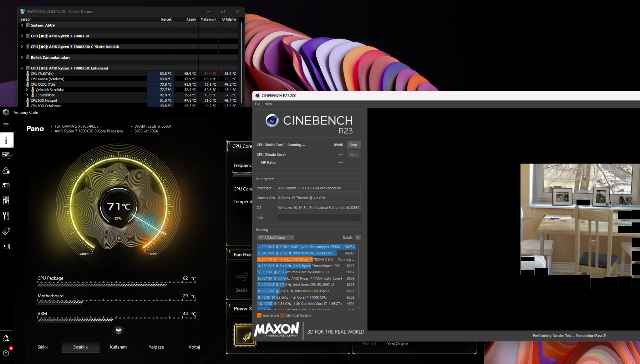This screenshot has width=640, height=364.
Task: Click the leaf chip power saving icon
Action: (245, 335)
